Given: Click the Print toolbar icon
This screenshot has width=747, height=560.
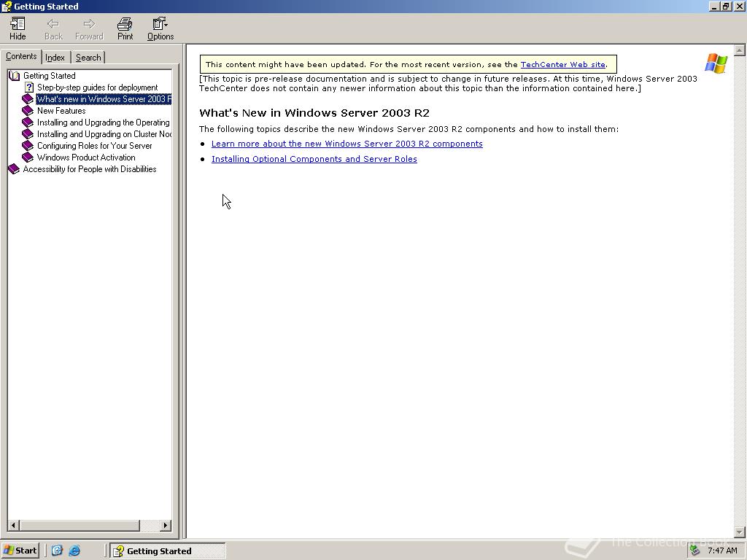Looking at the screenshot, I should (x=125, y=28).
